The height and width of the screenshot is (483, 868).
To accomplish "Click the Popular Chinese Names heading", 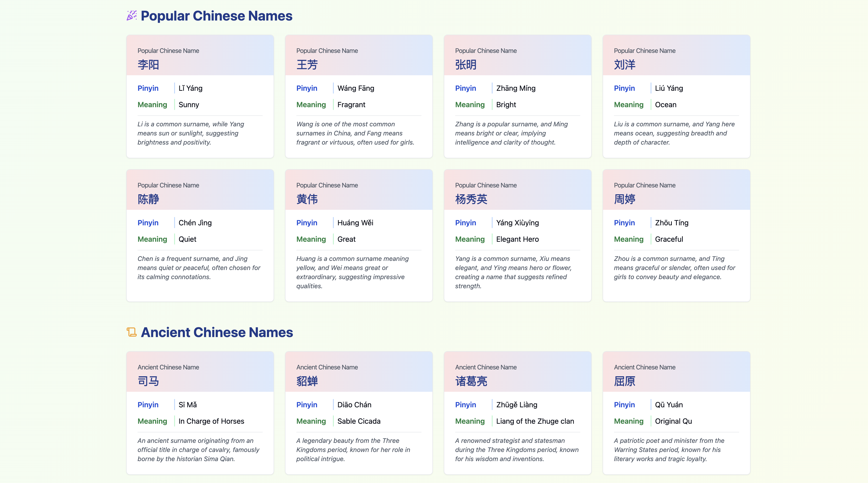I will pos(216,16).
